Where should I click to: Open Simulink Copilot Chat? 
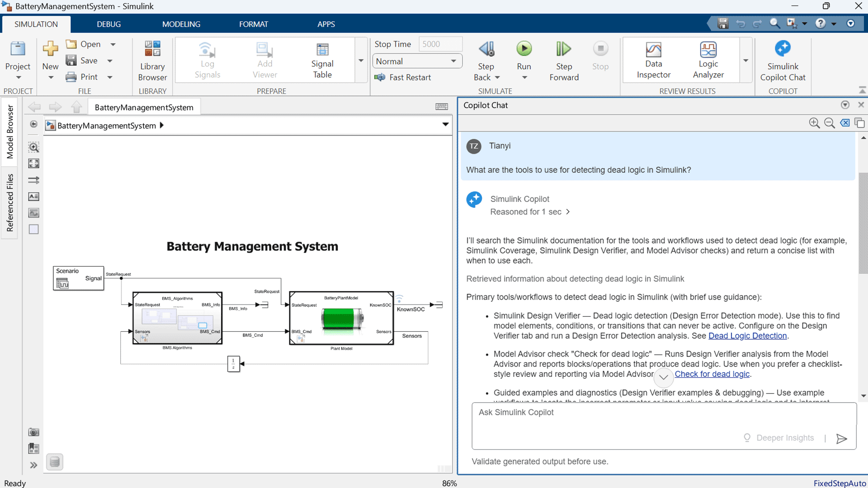[x=783, y=60]
